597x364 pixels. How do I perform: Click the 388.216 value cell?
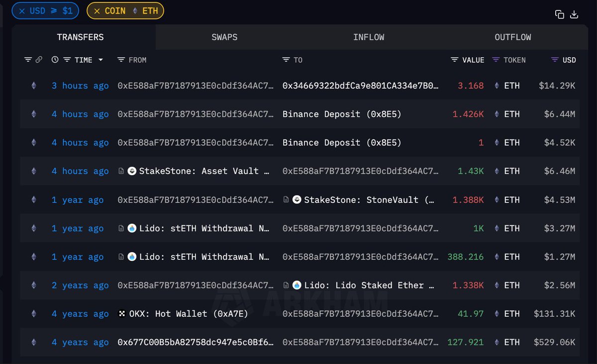(466, 257)
